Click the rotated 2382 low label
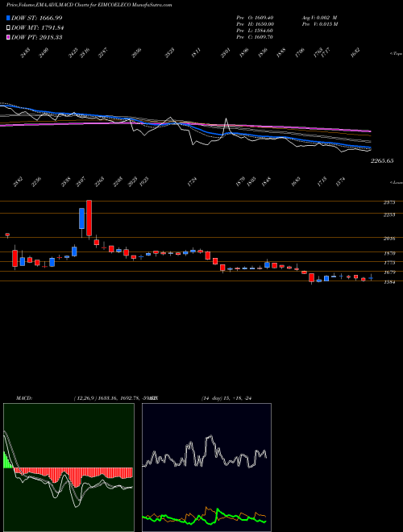The height and width of the screenshot is (532, 403). click(x=19, y=182)
